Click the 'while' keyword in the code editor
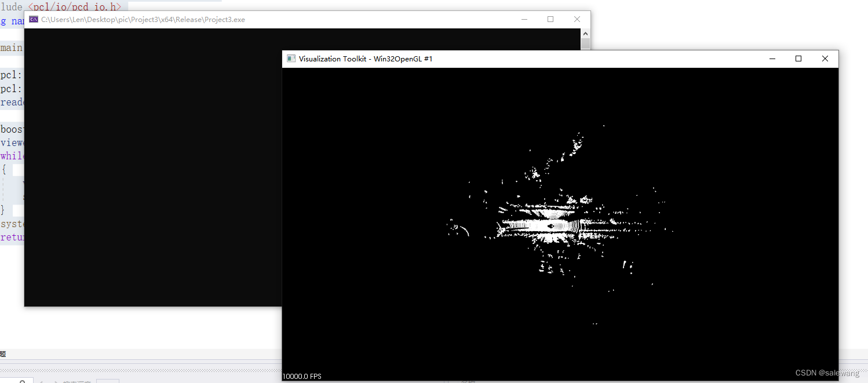 [x=12, y=156]
